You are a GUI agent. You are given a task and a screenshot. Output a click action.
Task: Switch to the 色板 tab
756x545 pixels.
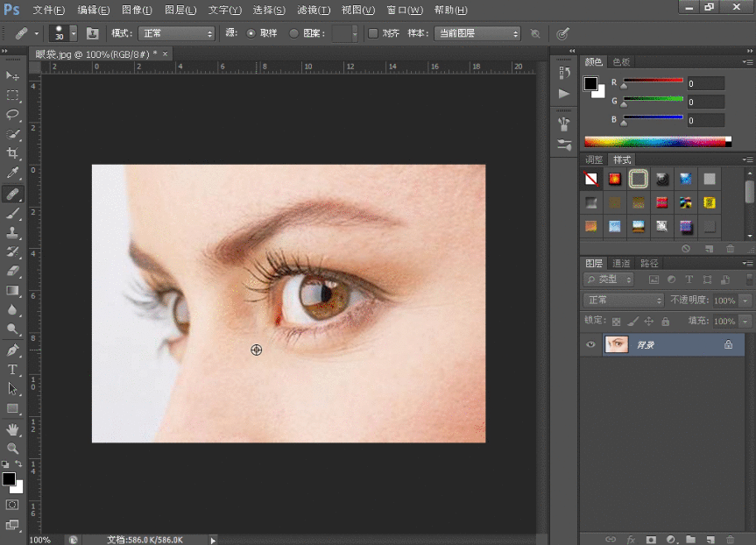[621, 62]
